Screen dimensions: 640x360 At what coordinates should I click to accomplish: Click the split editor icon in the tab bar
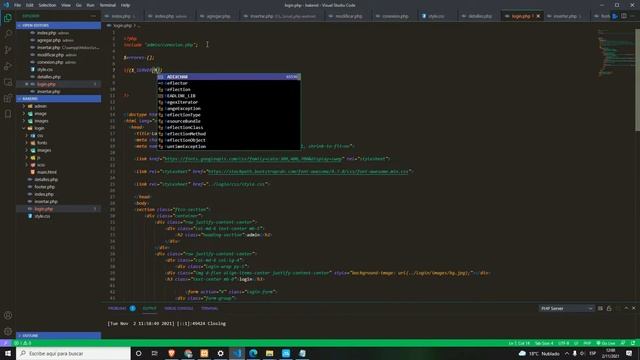coord(624,16)
